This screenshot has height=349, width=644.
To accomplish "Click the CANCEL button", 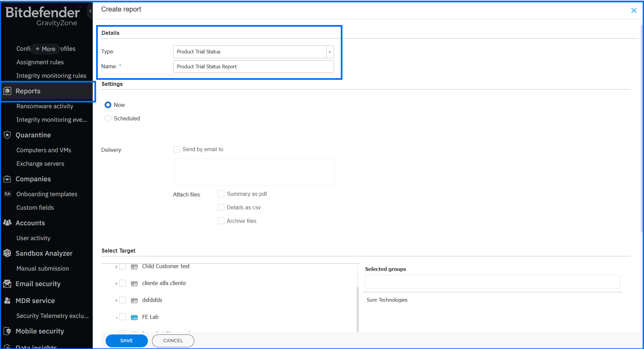I will (x=173, y=341).
